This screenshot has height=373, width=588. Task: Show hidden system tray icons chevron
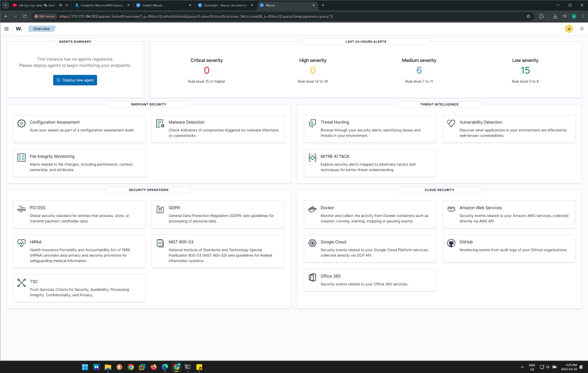coord(522,367)
